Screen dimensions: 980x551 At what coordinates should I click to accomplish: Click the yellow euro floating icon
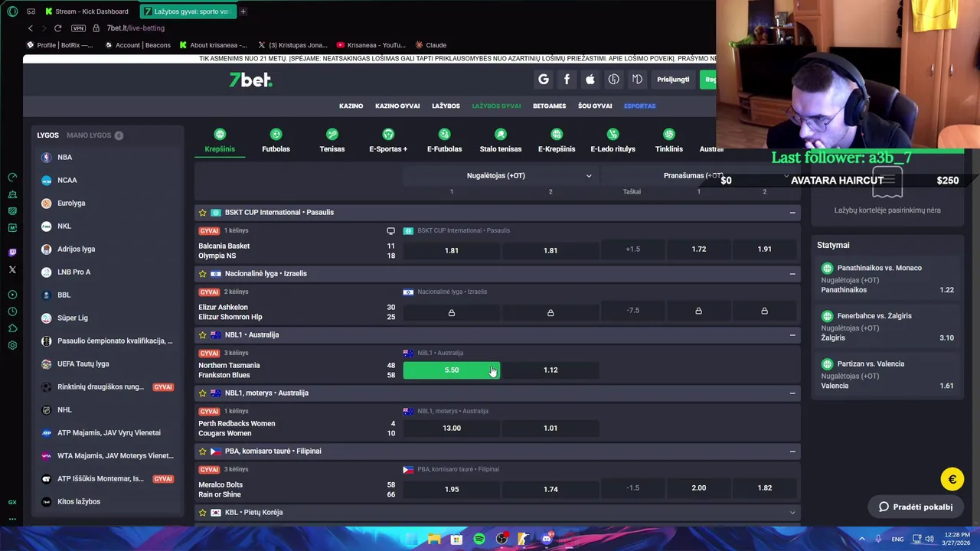[x=952, y=480]
